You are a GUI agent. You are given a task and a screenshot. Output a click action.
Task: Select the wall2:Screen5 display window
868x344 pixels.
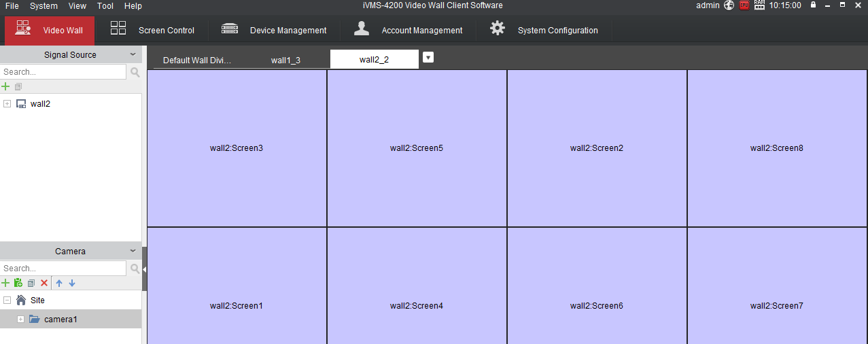click(416, 148)
